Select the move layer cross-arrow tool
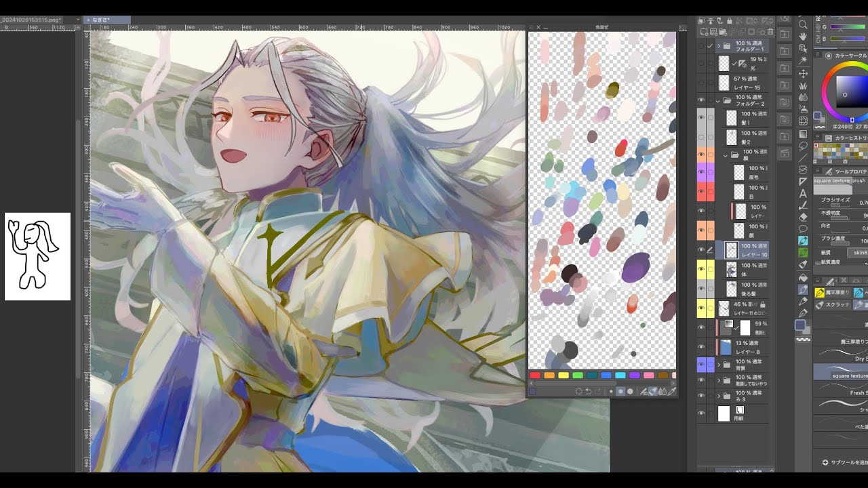868x488 pixels. tap(803, 74)
